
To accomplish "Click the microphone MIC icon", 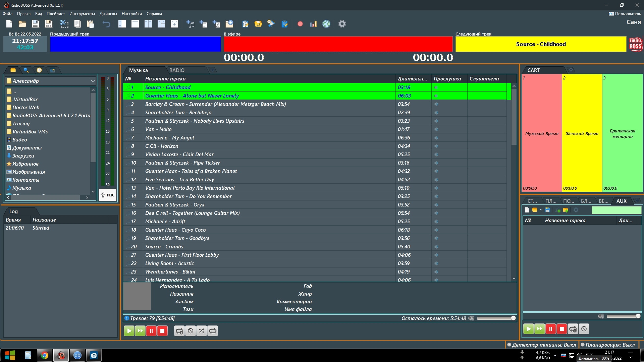I will click(x=108, y=194).
